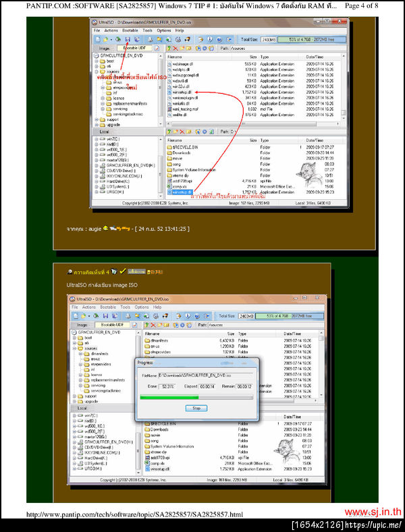Click Open file icon in upper UltraISO toolbar
The width and height of the screenshot is (405, 532).
point(106,39)
